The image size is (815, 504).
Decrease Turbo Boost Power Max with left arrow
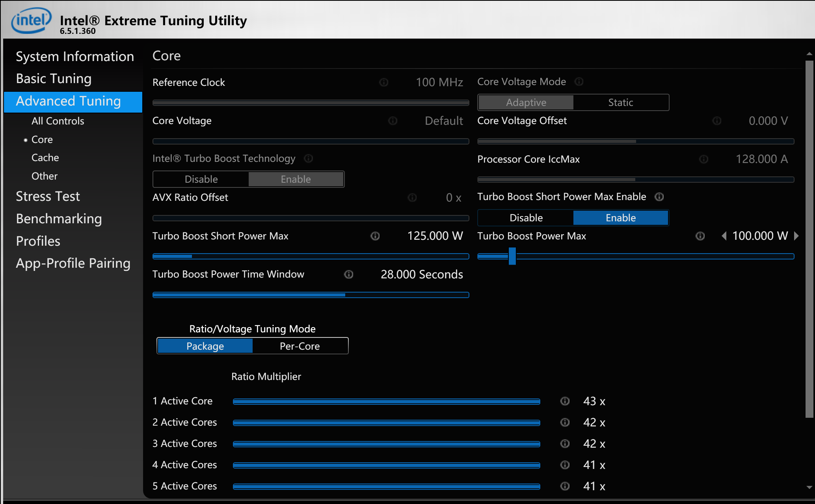click(724, 236)
